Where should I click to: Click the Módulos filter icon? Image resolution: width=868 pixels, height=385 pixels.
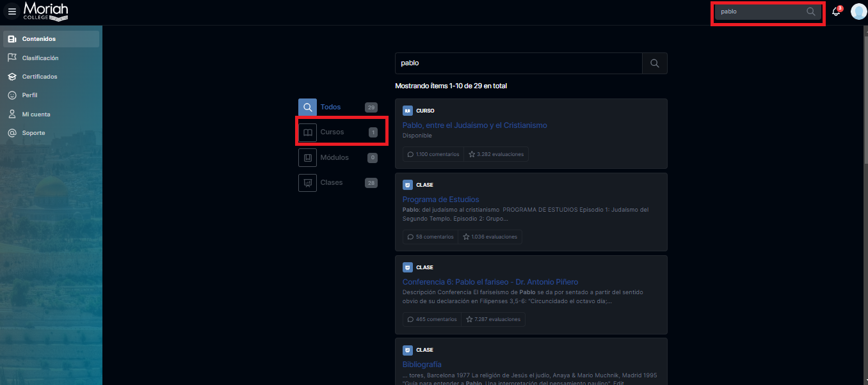click(x=307, y=158)
